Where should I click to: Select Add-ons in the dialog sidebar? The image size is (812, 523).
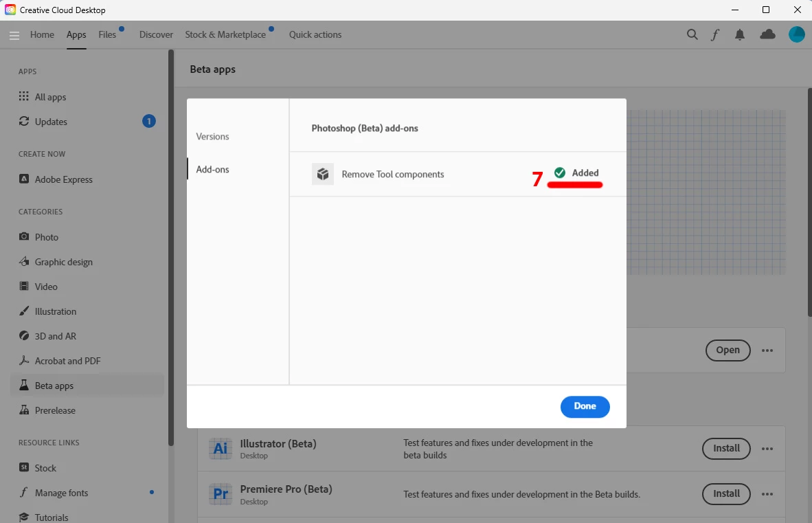(212, 169)
